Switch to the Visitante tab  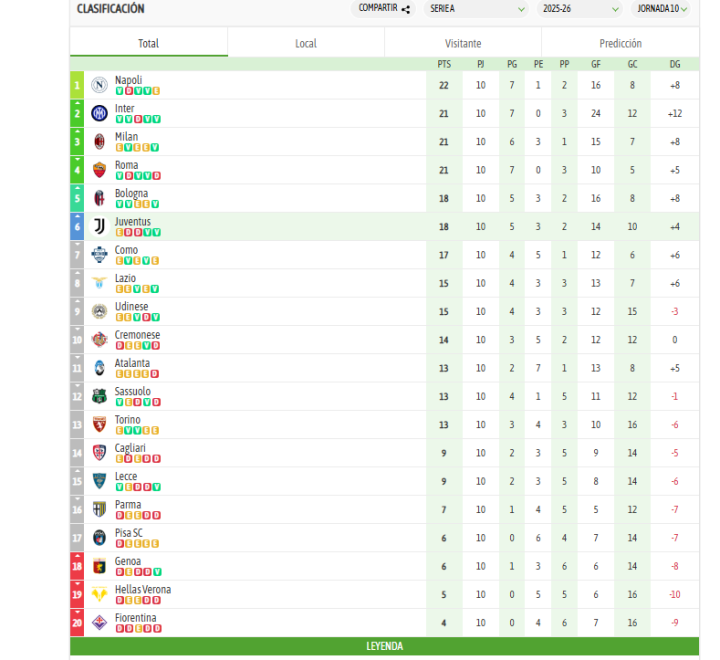pyautogui.click(x=463, y=43)
